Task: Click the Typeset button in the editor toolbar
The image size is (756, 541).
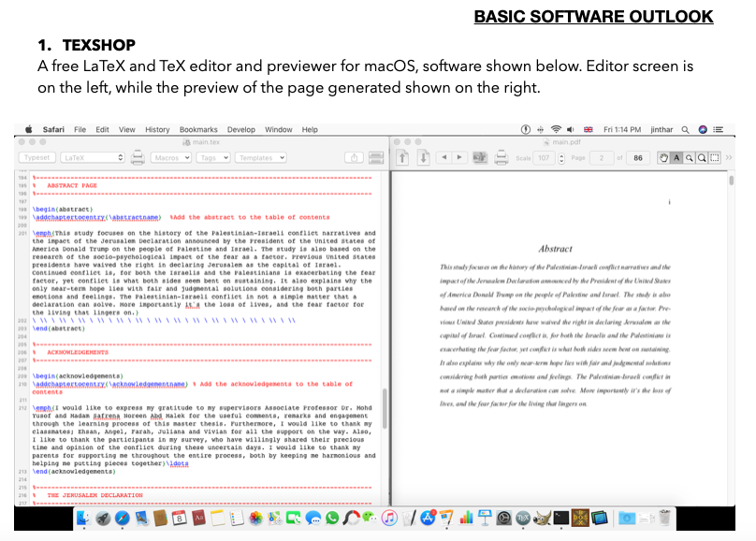Action: pyautogui.click(x=37, y=157)
